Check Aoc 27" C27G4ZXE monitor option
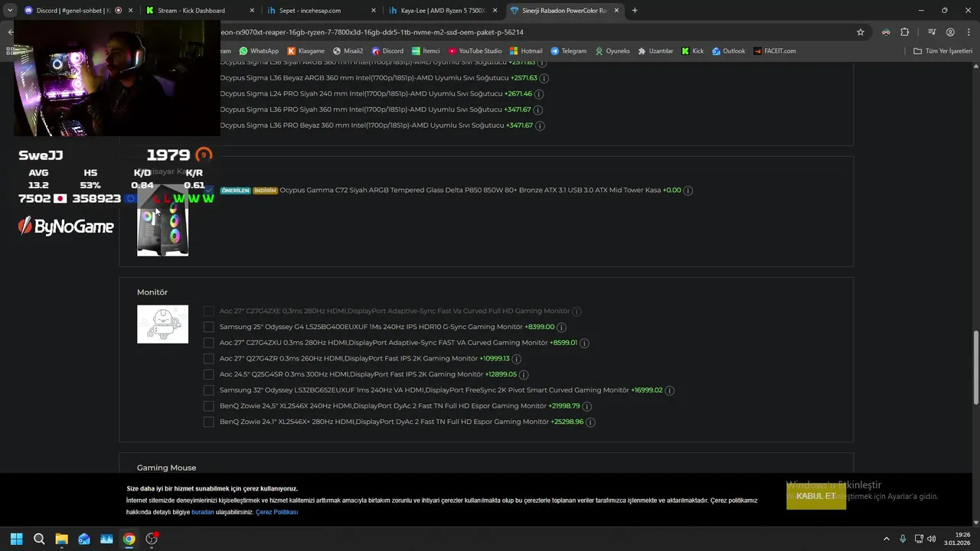980x551 pixels. (x=208, y=311)
